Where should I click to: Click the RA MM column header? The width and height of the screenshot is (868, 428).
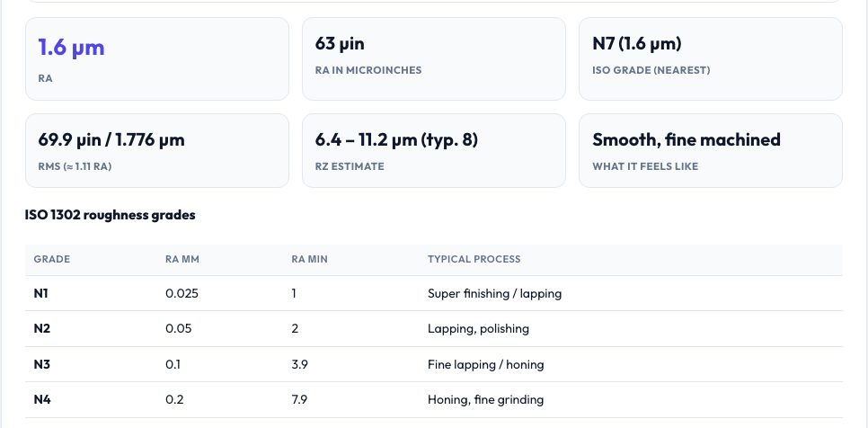(x=182, y=259)
